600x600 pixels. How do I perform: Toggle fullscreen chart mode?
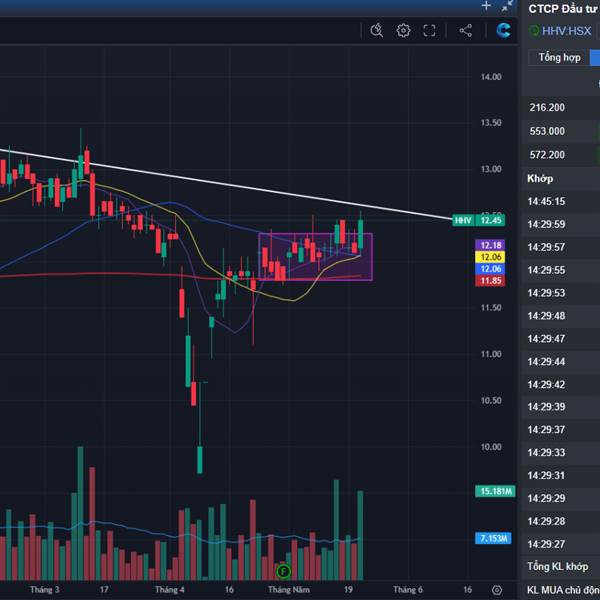click(x=429, y=31)
